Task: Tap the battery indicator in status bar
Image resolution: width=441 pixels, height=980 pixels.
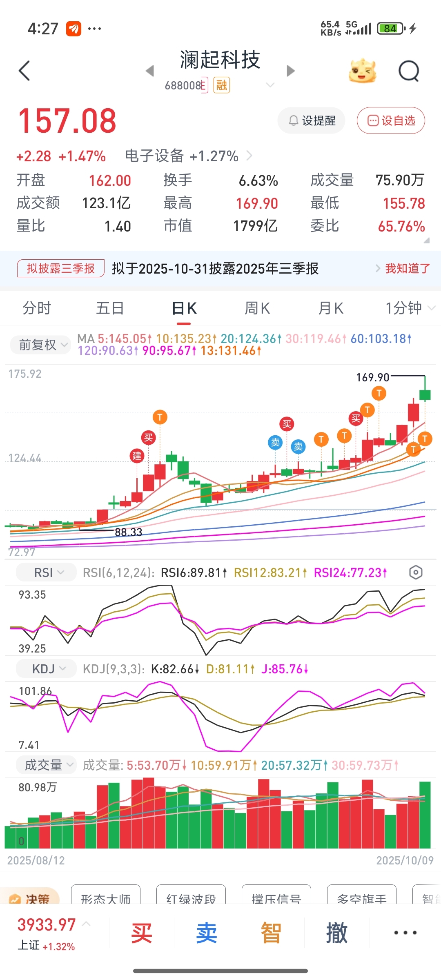Action: [x=391, y=29]
